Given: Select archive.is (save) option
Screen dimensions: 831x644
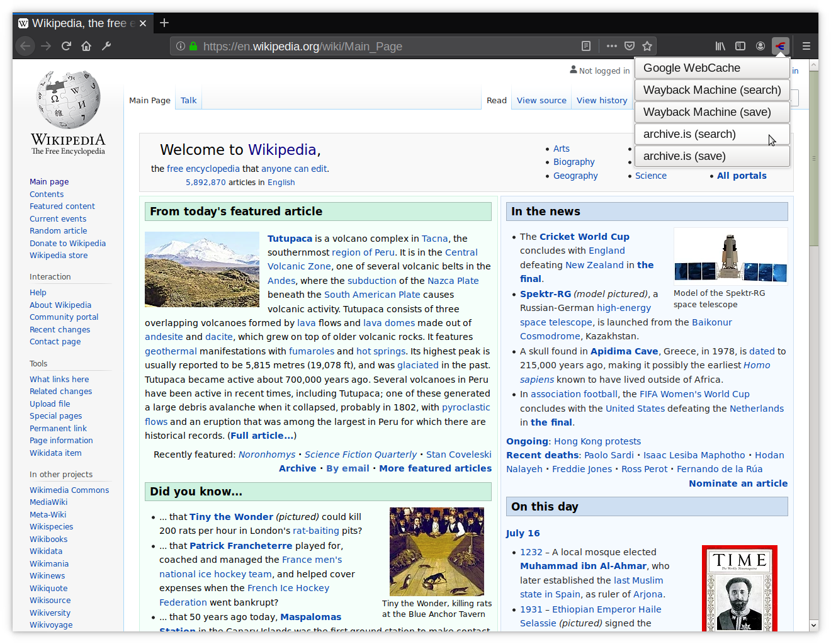Looking at the screenshot, I should [x=712, y=156].
